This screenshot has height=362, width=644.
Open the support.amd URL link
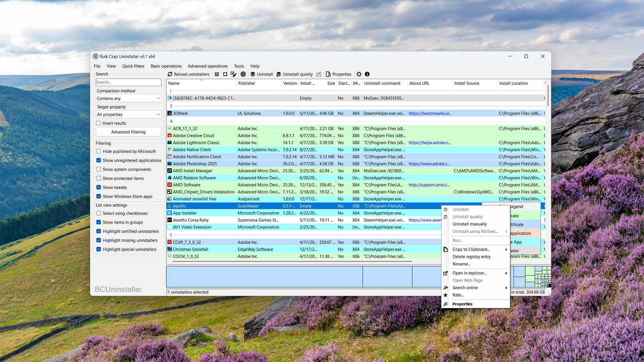pyautogui.click(x=429, y=185)
